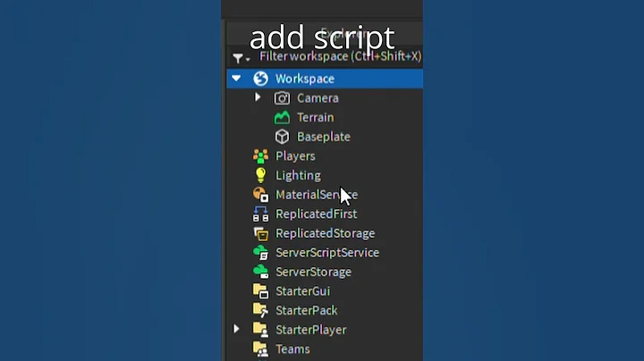Select the Workspace row label
This screenshot has height=361, width=644.
point(305,79)
